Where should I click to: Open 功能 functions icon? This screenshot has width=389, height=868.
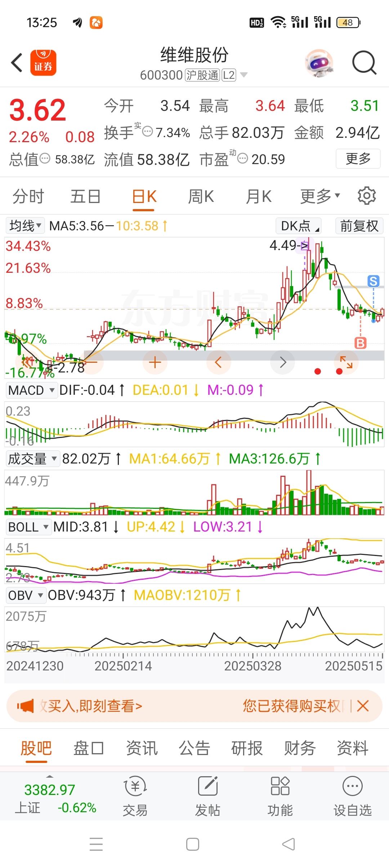[280, 796]
